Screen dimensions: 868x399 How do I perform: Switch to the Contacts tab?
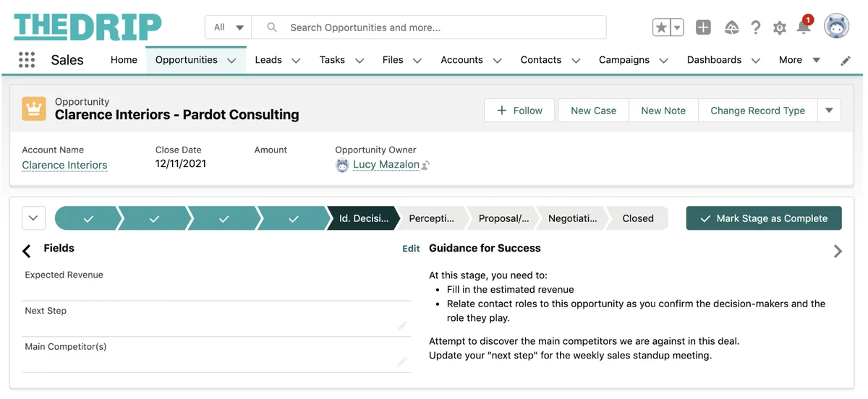(541, 60)
